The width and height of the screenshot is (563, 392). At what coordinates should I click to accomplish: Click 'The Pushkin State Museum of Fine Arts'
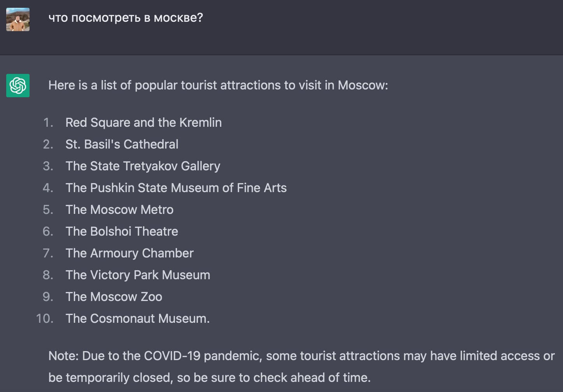point(176,188)
